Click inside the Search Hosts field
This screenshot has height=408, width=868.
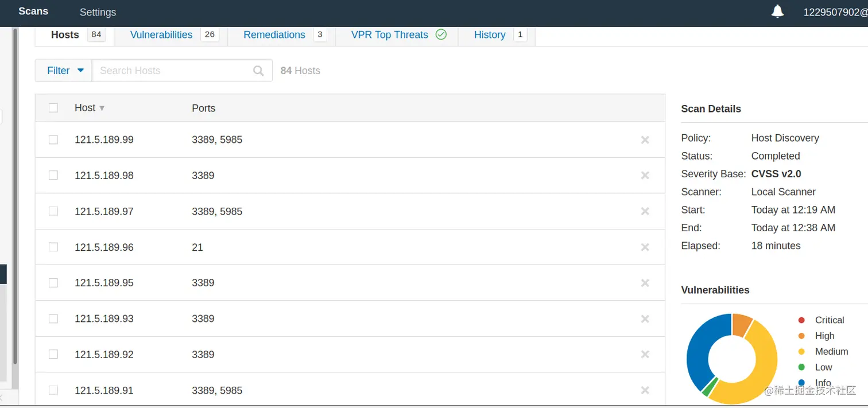[x=182, y=71]
